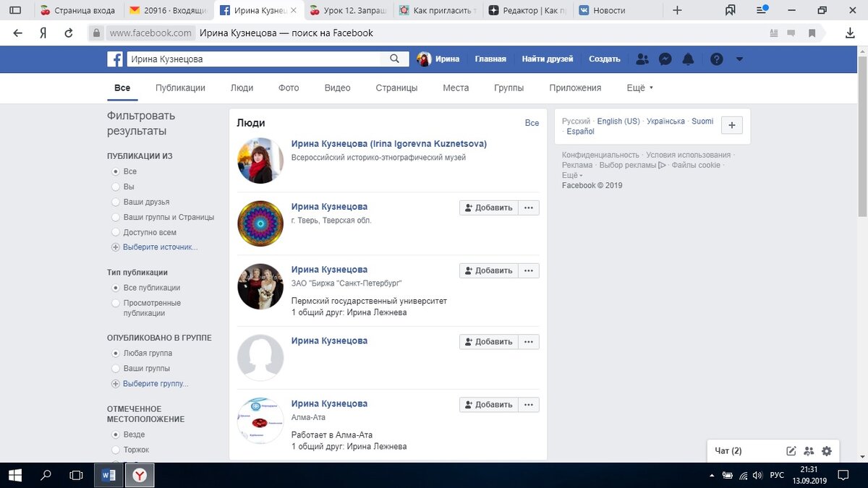Viewport: 868px width, 488px height.
Task: Open the Messenger icon in header
Action: click(665, 59)
